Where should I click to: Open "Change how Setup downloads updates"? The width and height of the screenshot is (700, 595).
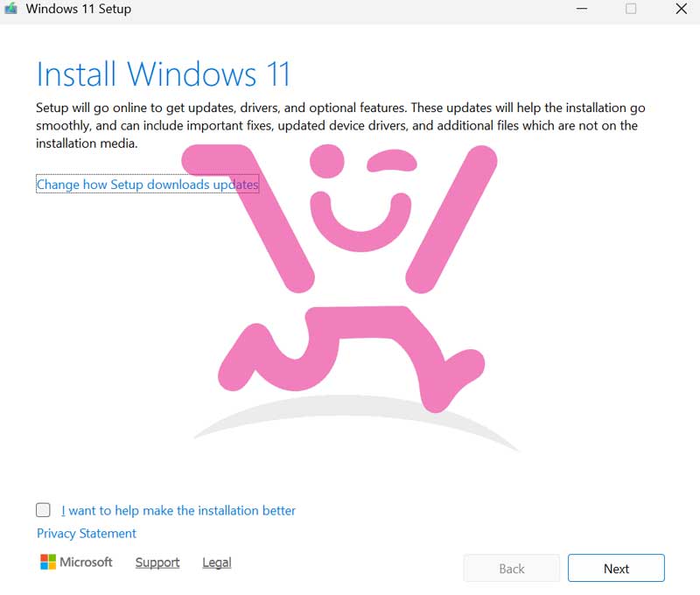point(145,185)
